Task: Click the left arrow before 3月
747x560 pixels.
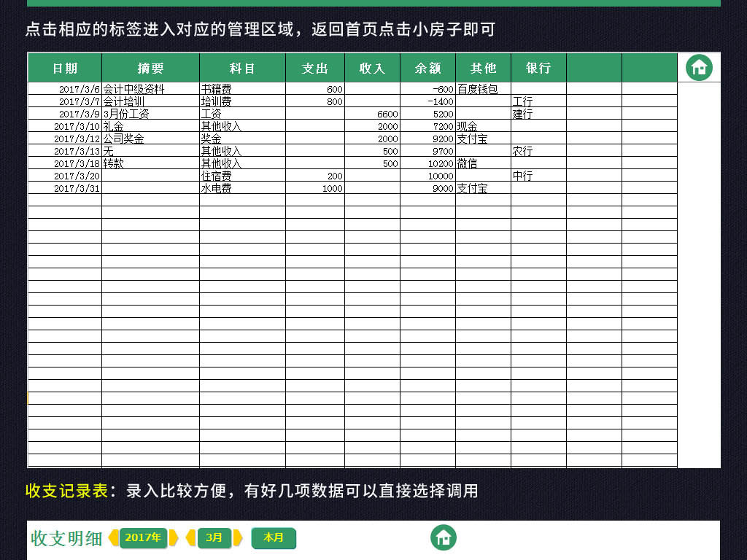Action: click(190, 537)
